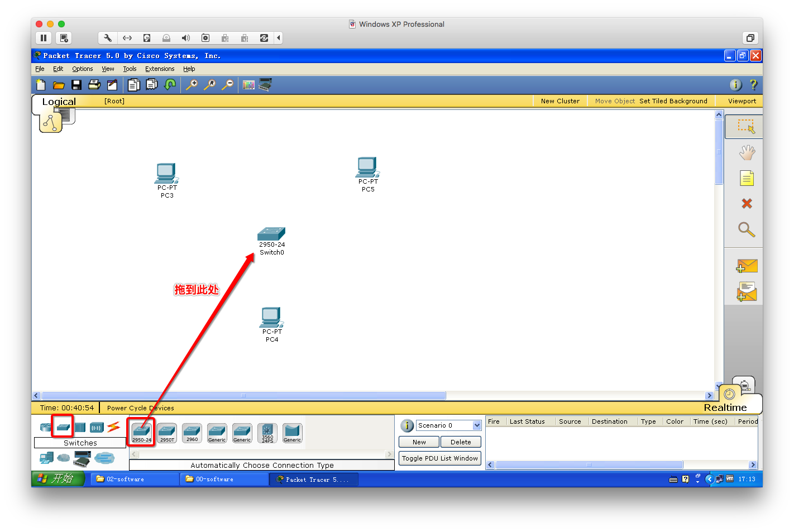Open the drawing palette toolbar icon
The height and width of the screenshot is (532, 794).
pos(249,85)
